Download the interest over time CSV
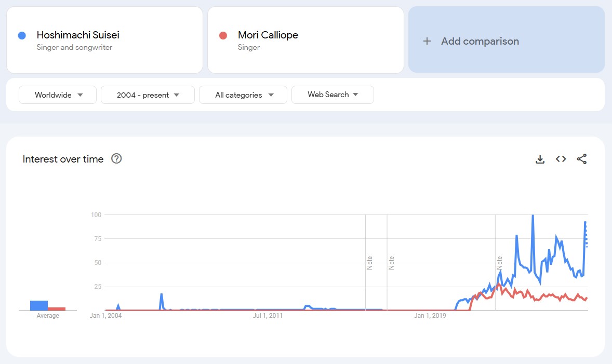The height and width of the screenshot is (364, 612). pos(540,159)
